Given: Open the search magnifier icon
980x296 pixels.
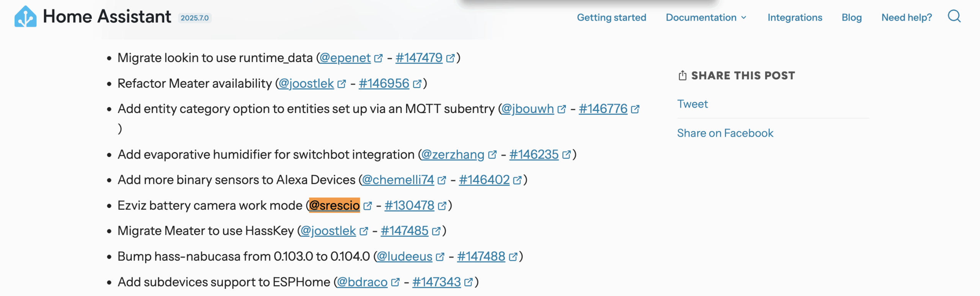Looking at the screenshot, I should (x=954, y=16).
